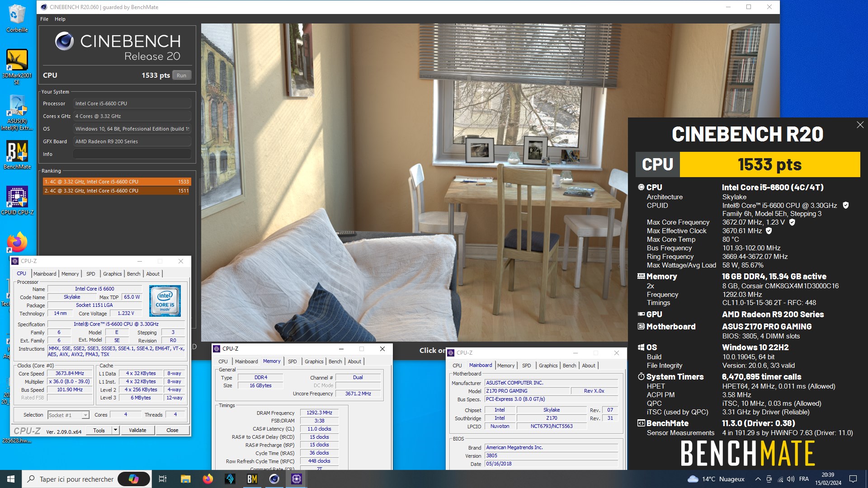Switch to BenchMate via its taskbar icon

coord(252,479)
